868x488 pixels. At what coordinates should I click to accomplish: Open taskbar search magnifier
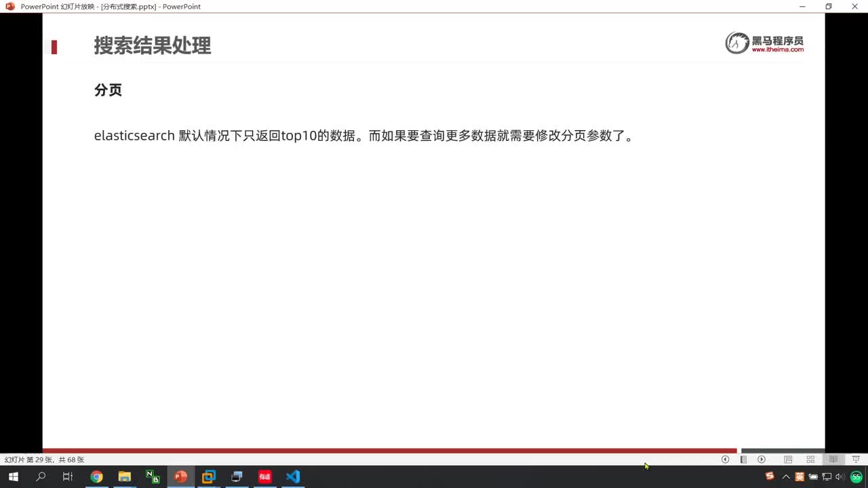tap(41, 476)
